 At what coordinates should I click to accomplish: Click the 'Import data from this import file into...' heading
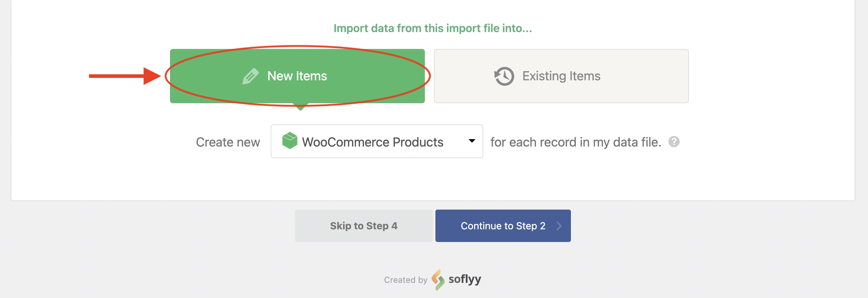pos(433,28)
